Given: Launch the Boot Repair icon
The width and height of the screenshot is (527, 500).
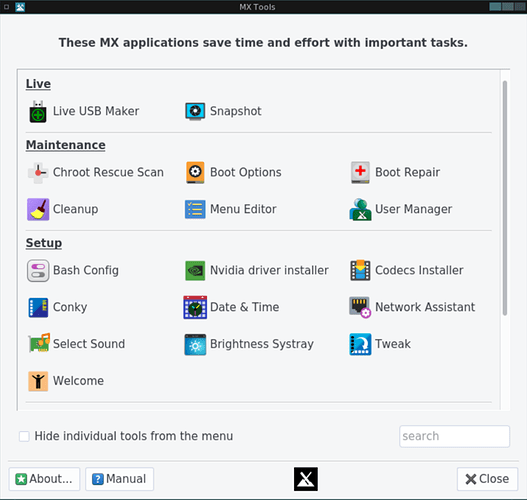Looking at the screenshot, I should pos(360,172).
